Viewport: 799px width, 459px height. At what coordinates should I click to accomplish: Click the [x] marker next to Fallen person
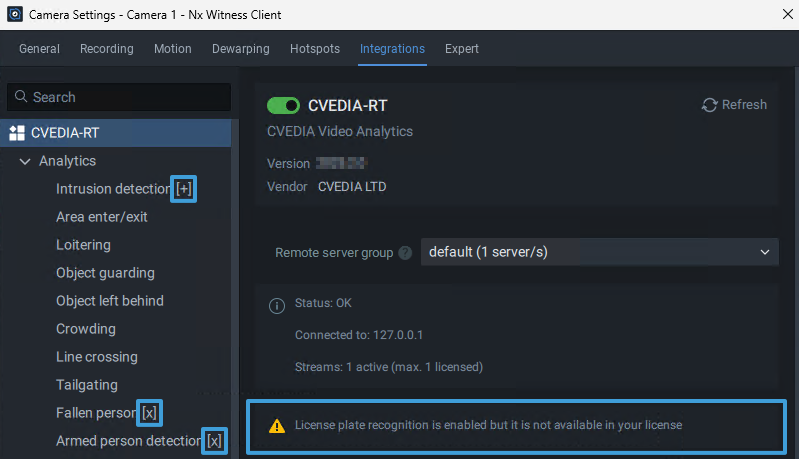(150, 413)
